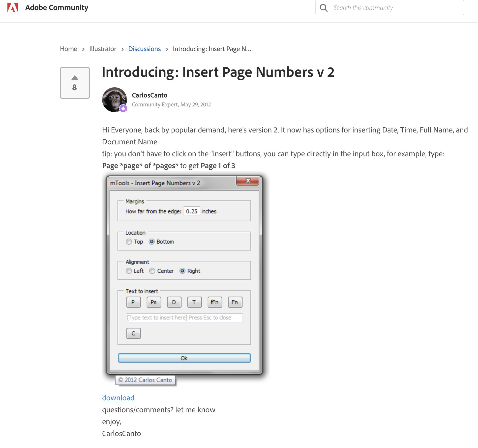Open the Discussions breadcrumb
This screenshot has height=448, width=478.
pos(145,49)
